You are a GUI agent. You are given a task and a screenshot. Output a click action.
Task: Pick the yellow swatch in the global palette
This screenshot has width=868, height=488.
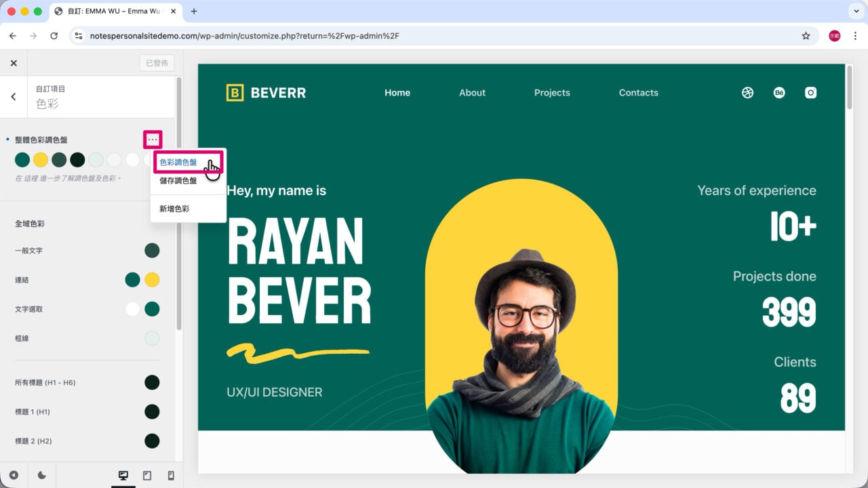coord(41,159)
